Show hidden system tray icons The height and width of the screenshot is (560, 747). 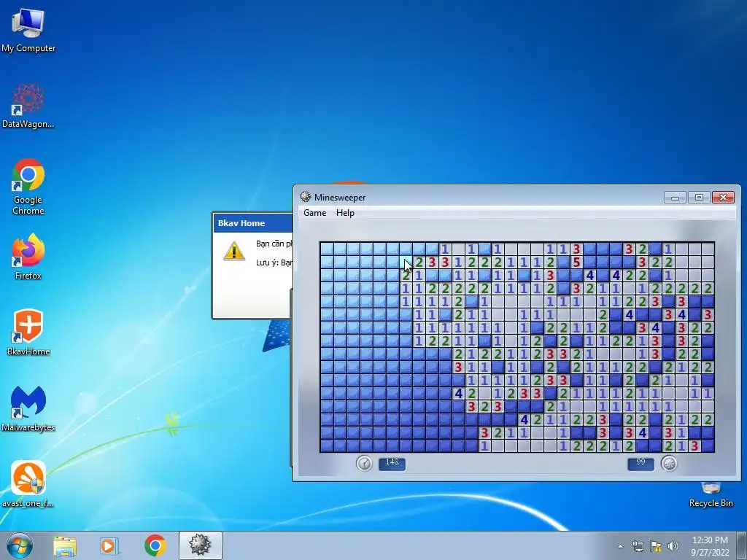click(620, 546)
